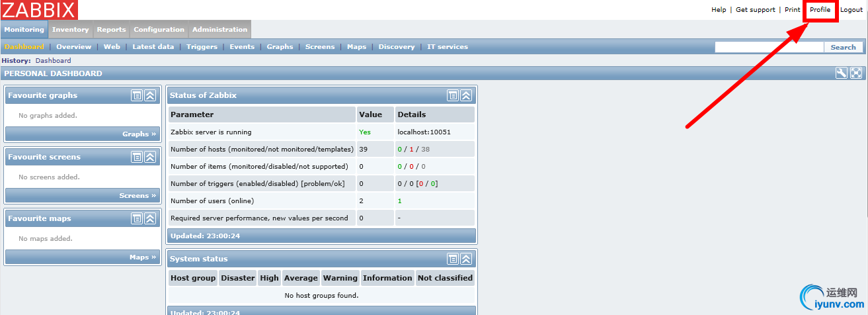Toggle fullscreen mode icon
This screenshot has height=315, width=868.
tap(856, 73)
